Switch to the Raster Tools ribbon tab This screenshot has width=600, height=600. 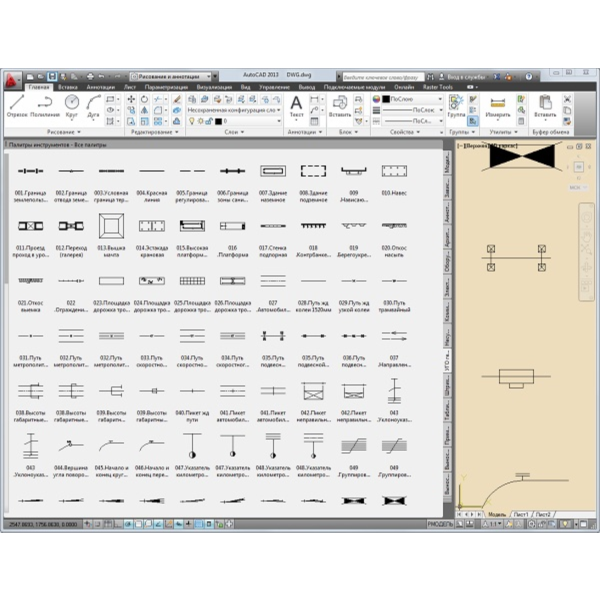(x=437, y=87)
